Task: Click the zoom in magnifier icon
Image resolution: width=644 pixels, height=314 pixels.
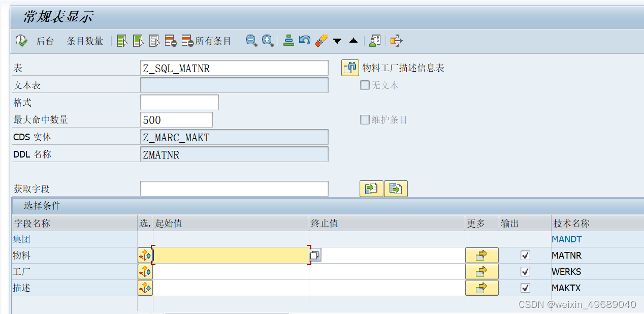Action: (268, 41)
